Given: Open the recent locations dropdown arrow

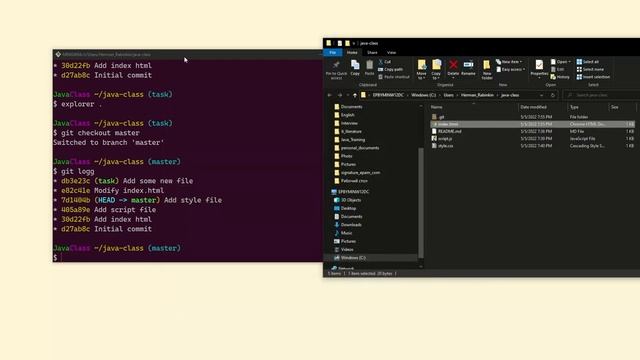Looking at the screenshot, I should coord(348,95).
